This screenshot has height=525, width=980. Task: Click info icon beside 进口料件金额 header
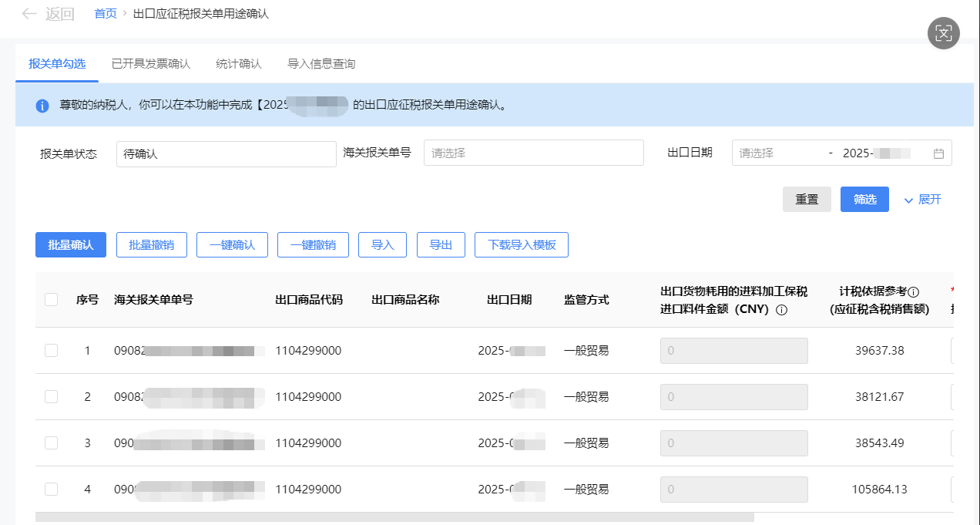click(780, 310)
